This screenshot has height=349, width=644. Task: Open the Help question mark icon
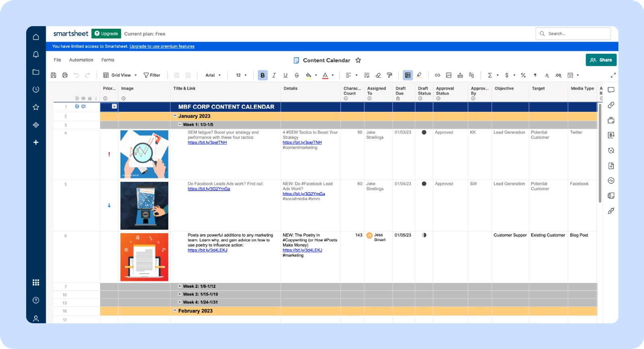tap(36, 300)
